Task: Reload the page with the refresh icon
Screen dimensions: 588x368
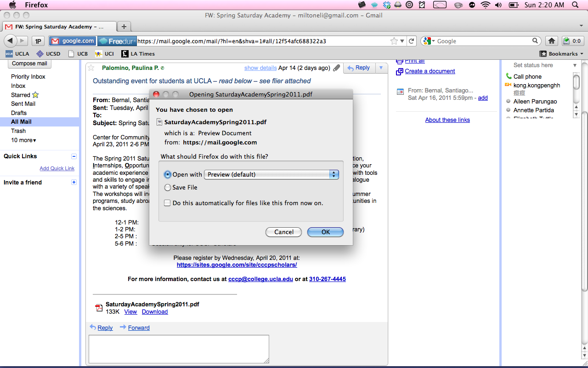Action: 412,41
